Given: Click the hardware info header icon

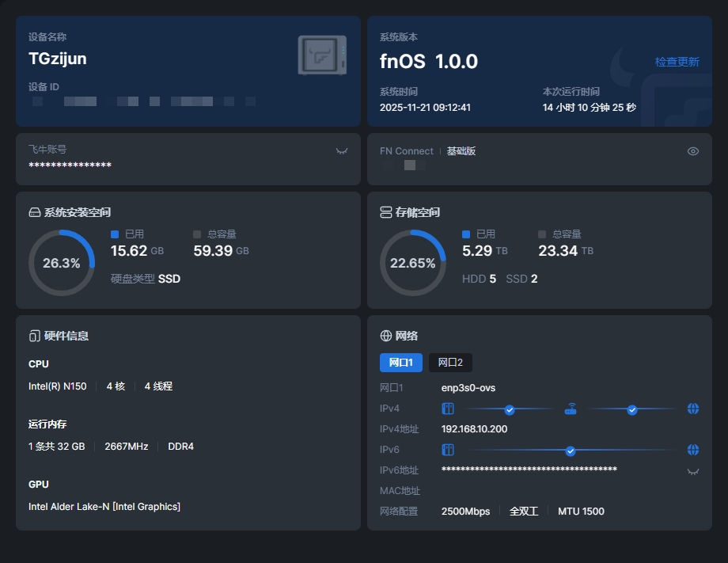Looking at the screenshot, I should [34, 336].
